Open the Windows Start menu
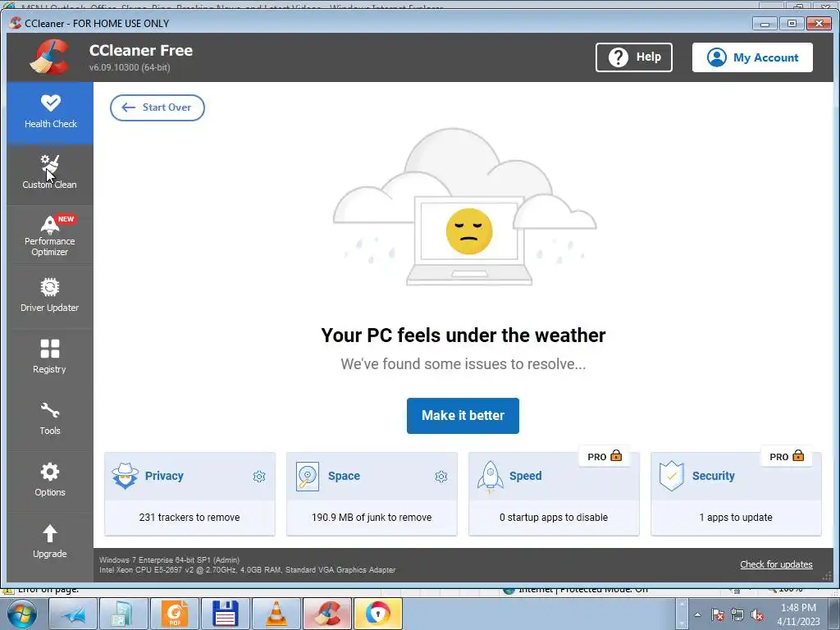This screenshot has height=630, width=840. tap(22, 614)
